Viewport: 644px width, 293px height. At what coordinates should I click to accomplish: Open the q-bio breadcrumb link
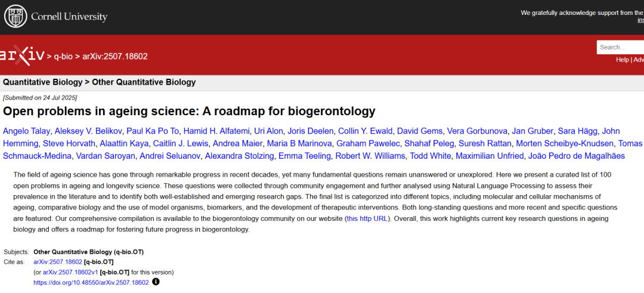63,56
